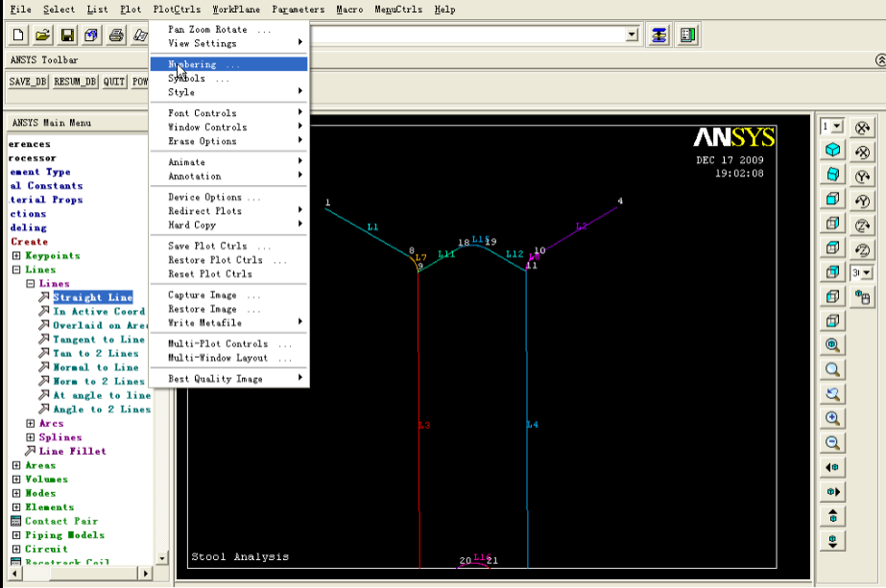Select the Front View cube icon

pos(832,199)
